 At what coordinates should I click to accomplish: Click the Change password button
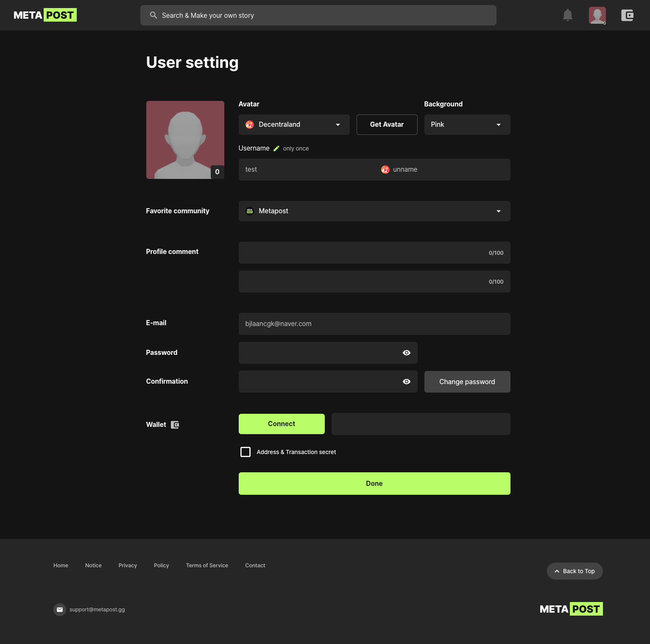(x=467, y=382)
